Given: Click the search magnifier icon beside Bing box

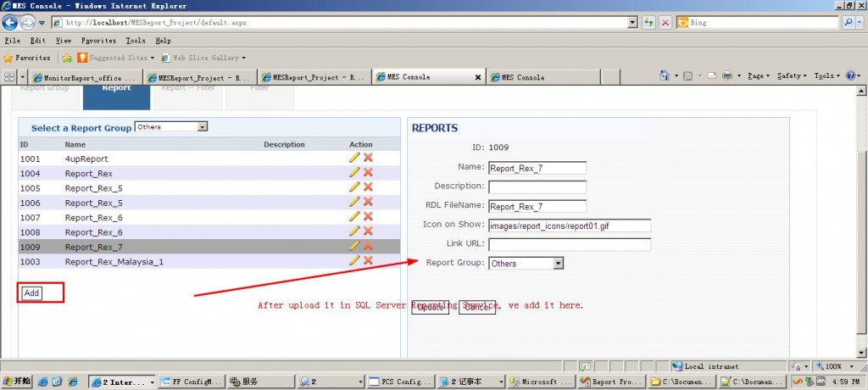Looking at the screenshot, I should pos(848,23).
